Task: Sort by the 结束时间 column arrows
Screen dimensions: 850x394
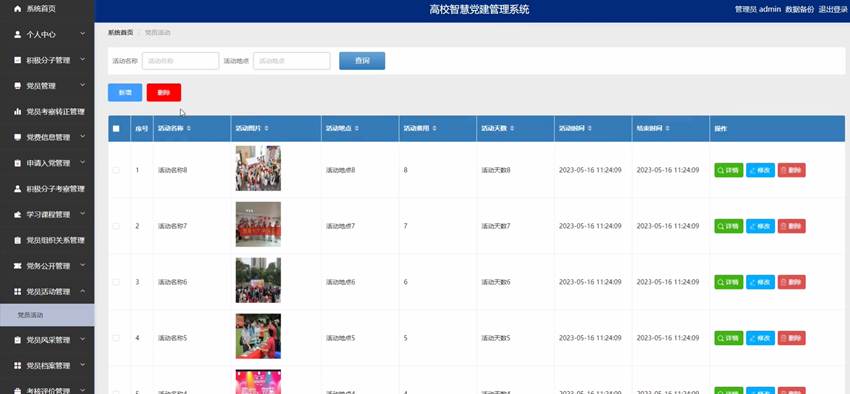Action: (667, 128)
